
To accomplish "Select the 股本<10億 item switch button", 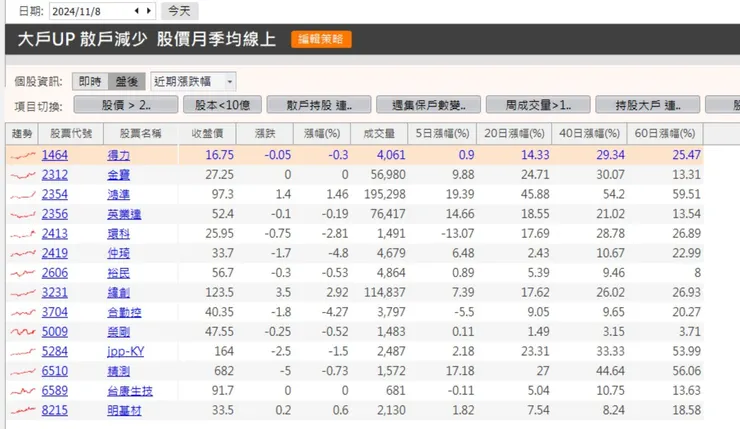I will 222,105.
